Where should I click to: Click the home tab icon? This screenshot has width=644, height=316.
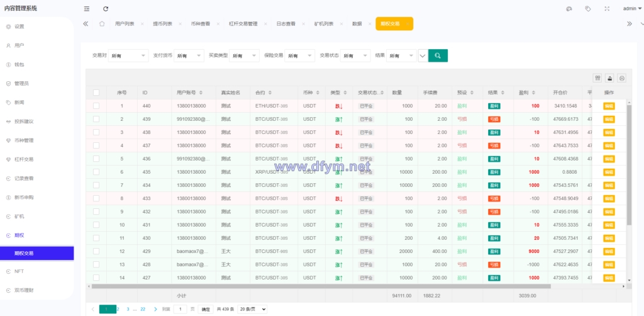tap(102, 24)
